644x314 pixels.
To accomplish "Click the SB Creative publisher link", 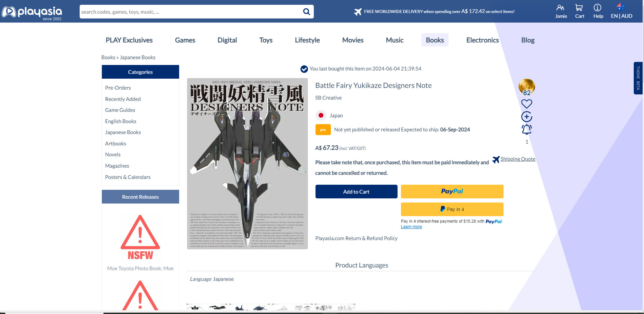I will 328,98.
